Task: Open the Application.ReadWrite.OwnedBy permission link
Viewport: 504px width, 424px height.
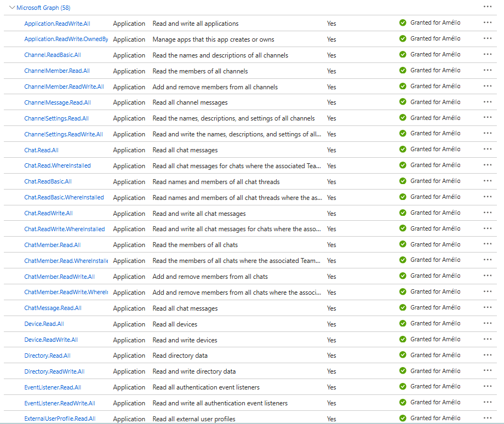Action: 66,39
